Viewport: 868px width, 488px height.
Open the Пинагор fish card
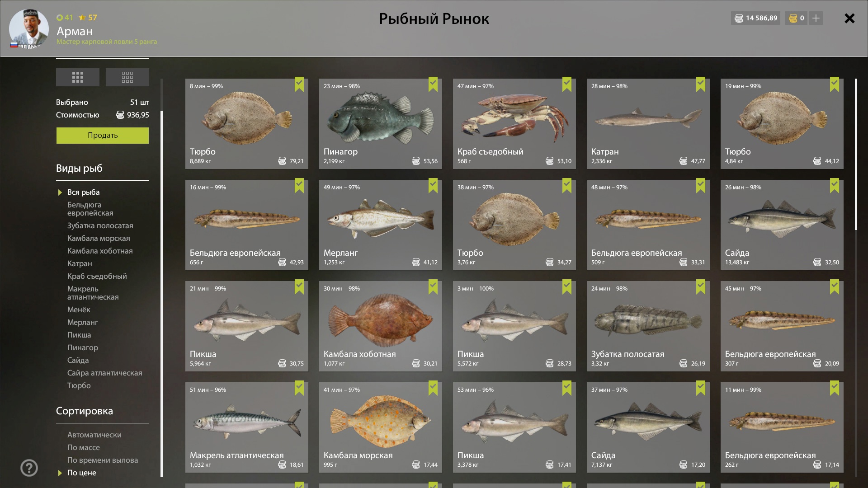click(x=381, y=124)
